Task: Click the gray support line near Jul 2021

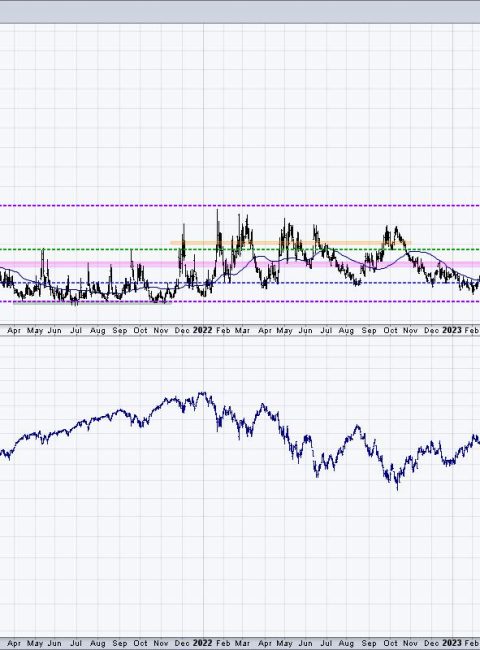Action: point(92,302)
